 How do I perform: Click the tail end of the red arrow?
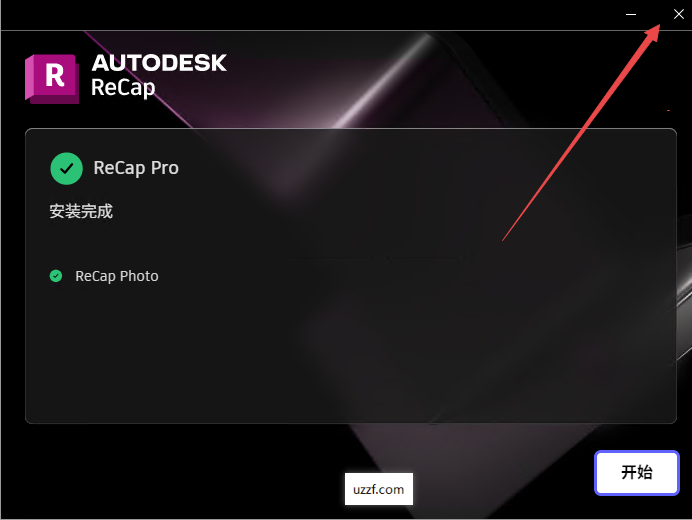click(504, 239)
